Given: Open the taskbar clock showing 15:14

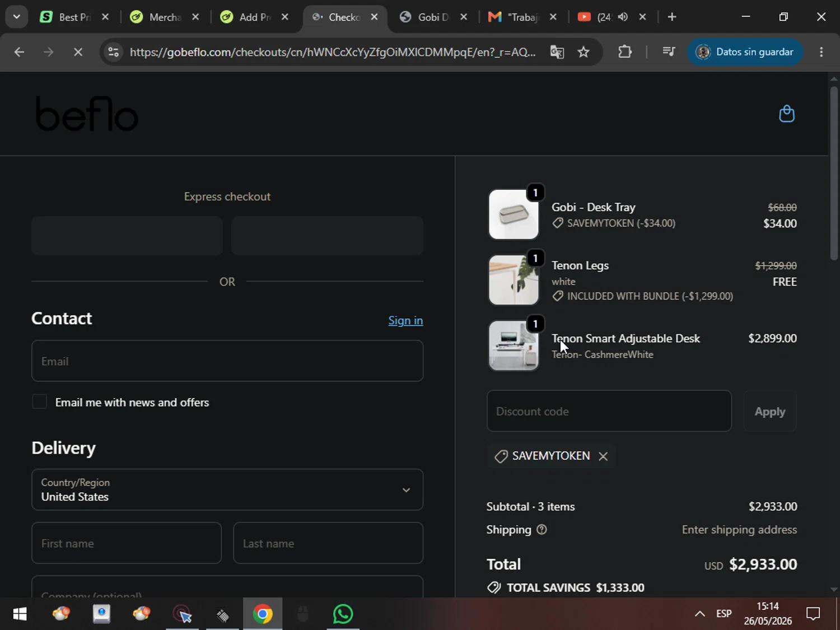Looking at the screenshot, I should click(768, 614).
